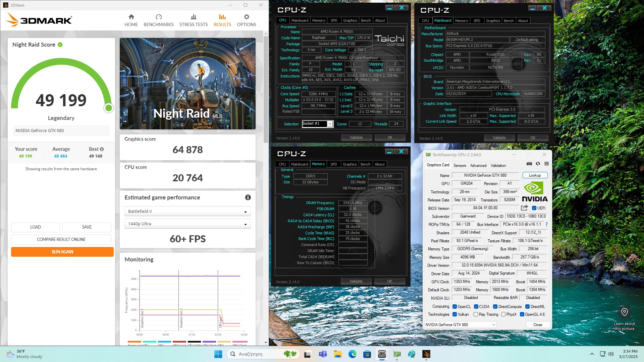
Task: Open the 3DMark STRESS TESTS section
Action: pos(194,20)
